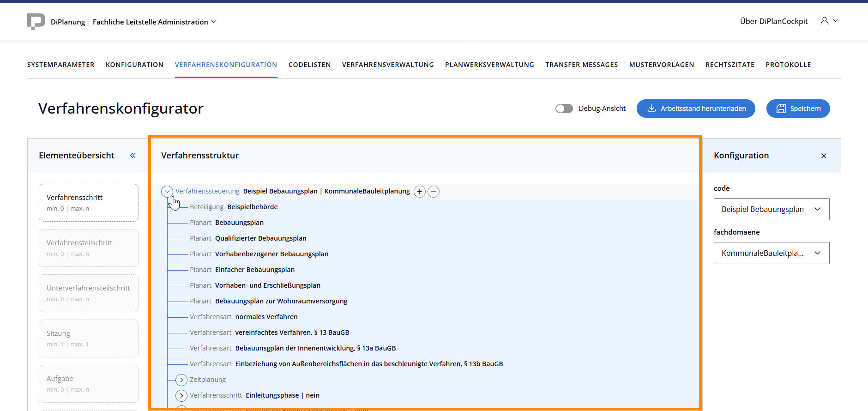Open the code dropdown Beispiel Bebauungsplan
Screen dimensions: 868x411
point(771,209)
